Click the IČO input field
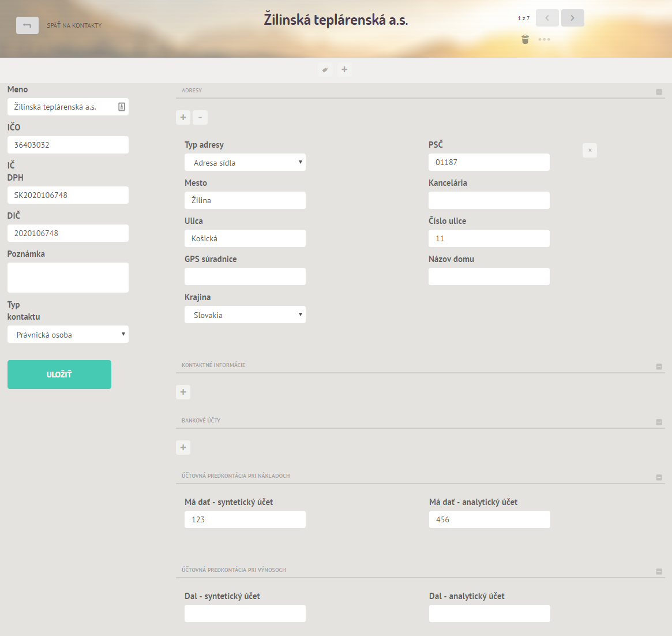 tap(68, 145)
